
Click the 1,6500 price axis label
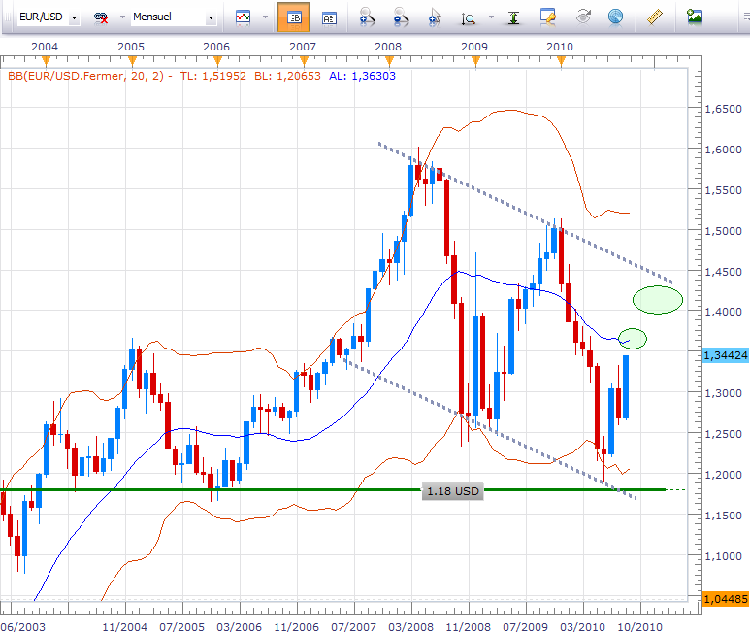coord(723,109)
